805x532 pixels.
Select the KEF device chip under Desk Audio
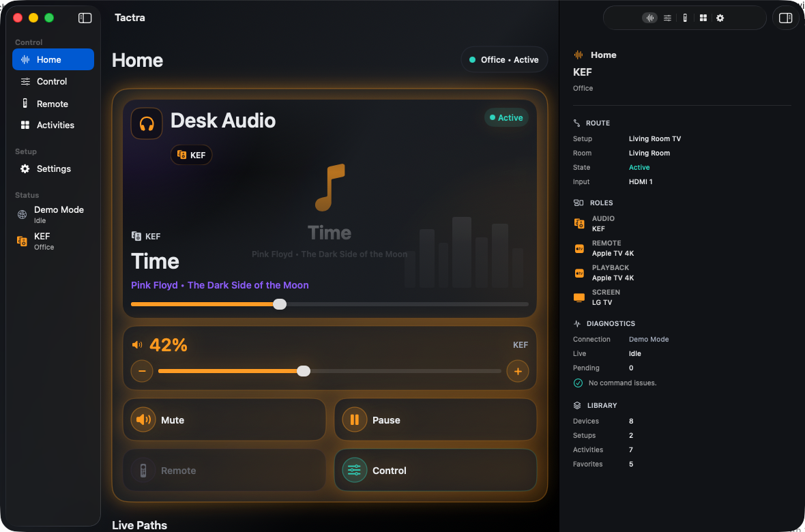tap(191, 155)
